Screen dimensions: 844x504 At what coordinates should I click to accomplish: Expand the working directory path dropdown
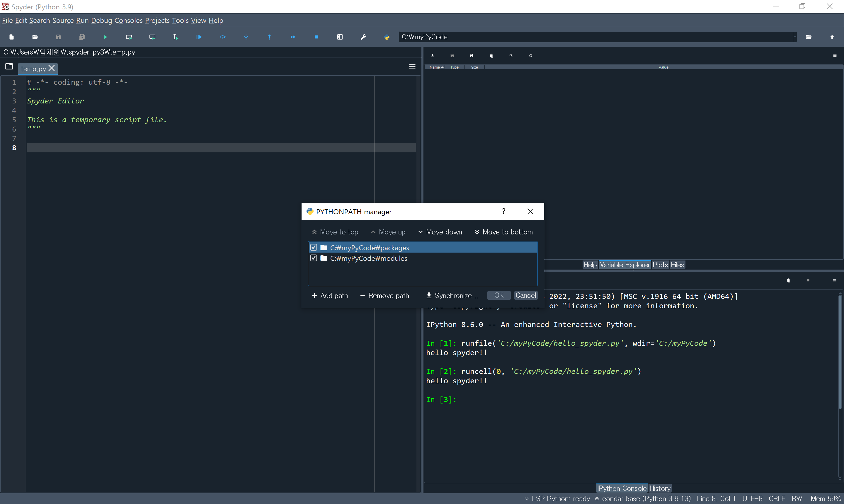click(x=795, y=37)
